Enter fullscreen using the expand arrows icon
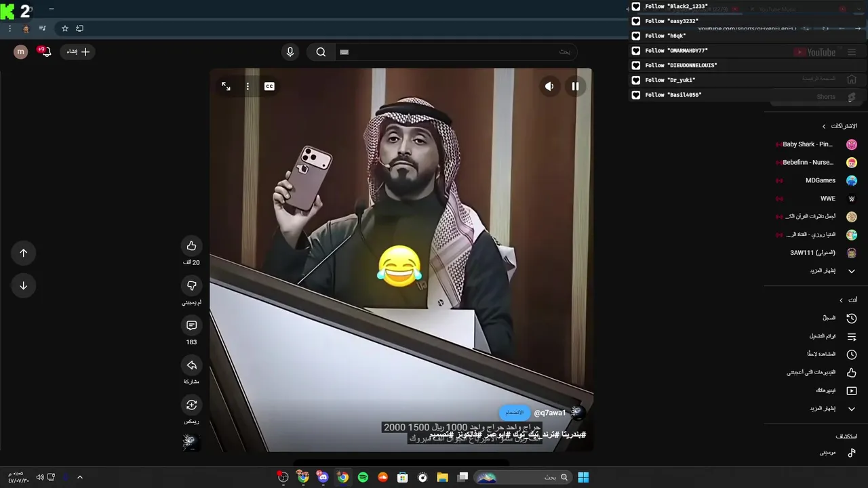This screenshot has height=488, width=868. 226,86
